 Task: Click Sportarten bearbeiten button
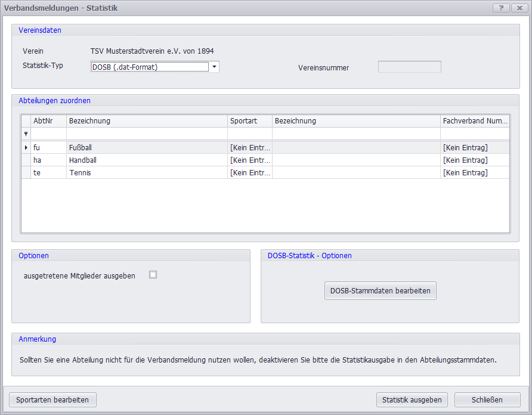52,399
